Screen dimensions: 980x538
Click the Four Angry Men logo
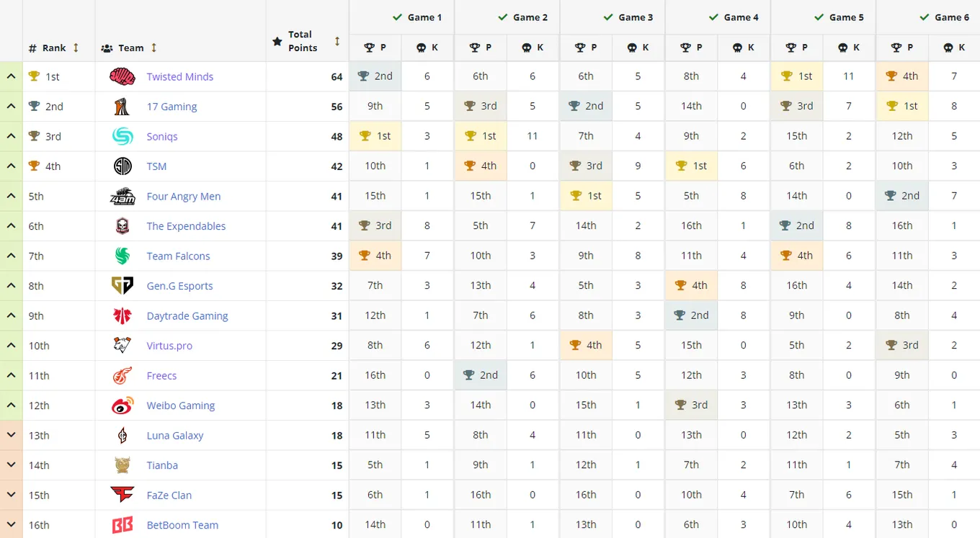click(x=122, y=196)
